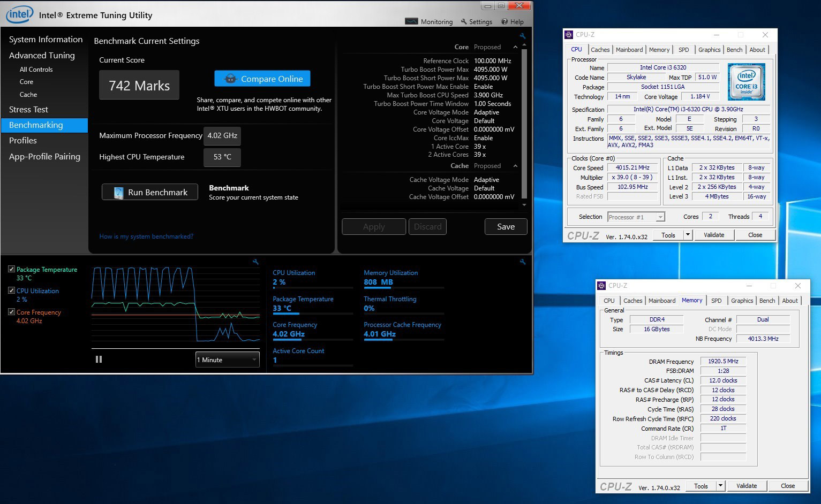This screenshot has height=504, width=821.
Task: Select Stress Test in the XTU sidebar
Action: [28, 109]
